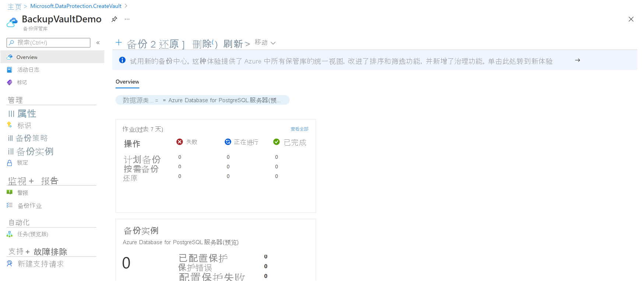
Task: Select Overview in the left menu
Action: point(52,57)
